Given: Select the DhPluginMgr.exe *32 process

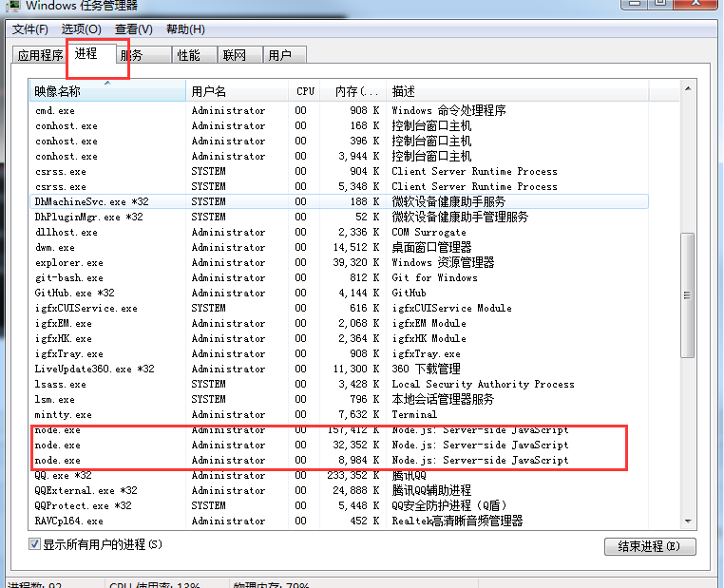Looking at the screenshot, I should (339, 217).
